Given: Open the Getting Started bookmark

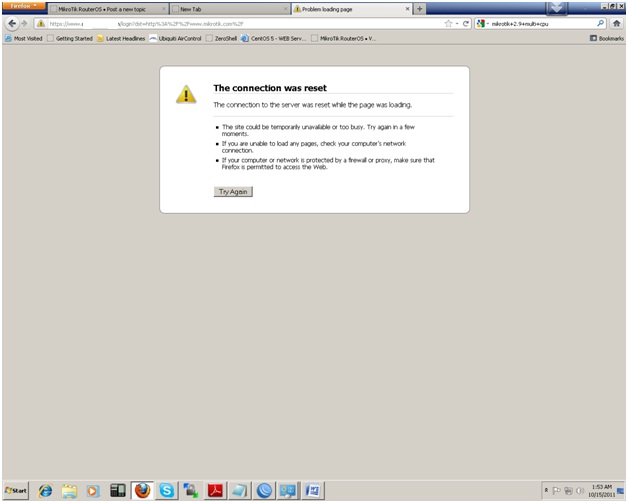Looking at the screenshot, I should (70, 38).
